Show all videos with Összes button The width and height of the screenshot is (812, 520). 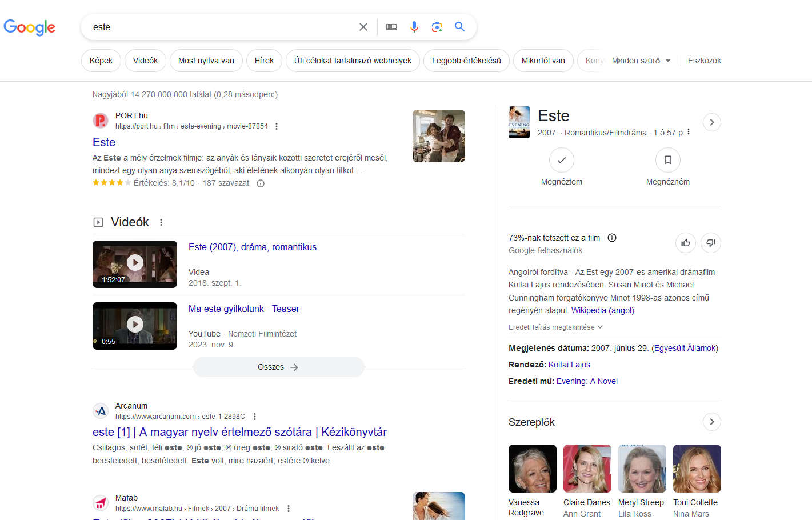click(x=279, y=367)
